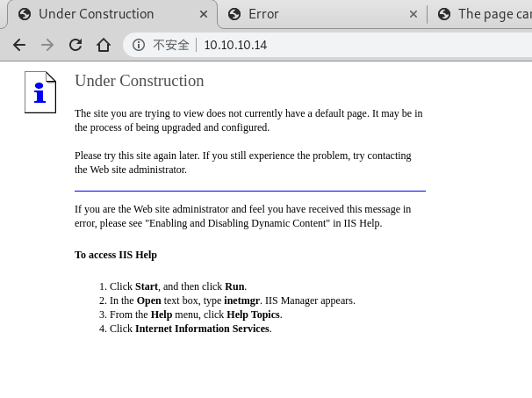This screenshot has height=398, width=532.
Task: Close the Error tab
Action: [413, 14]
